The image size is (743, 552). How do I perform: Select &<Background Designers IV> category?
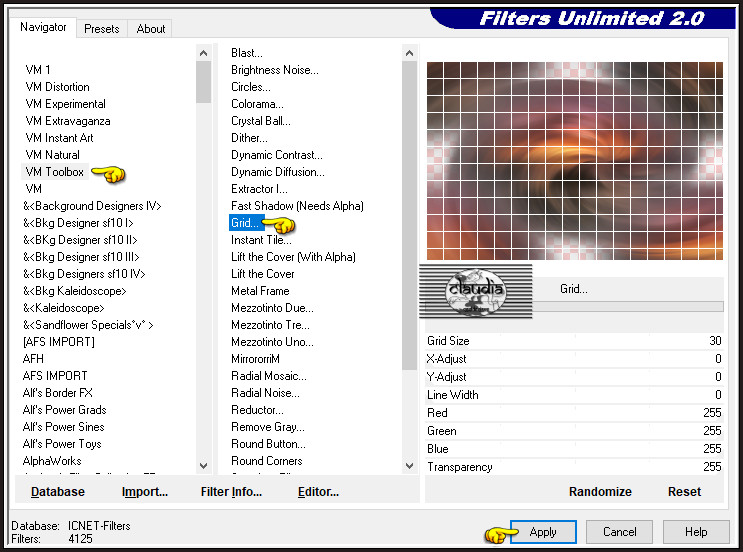click(x=92, y=206)
